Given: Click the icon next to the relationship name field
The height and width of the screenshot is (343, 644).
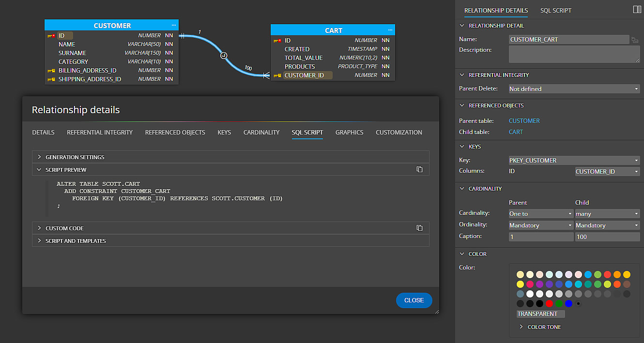Looking at the screenshot, I should [634, 40].
